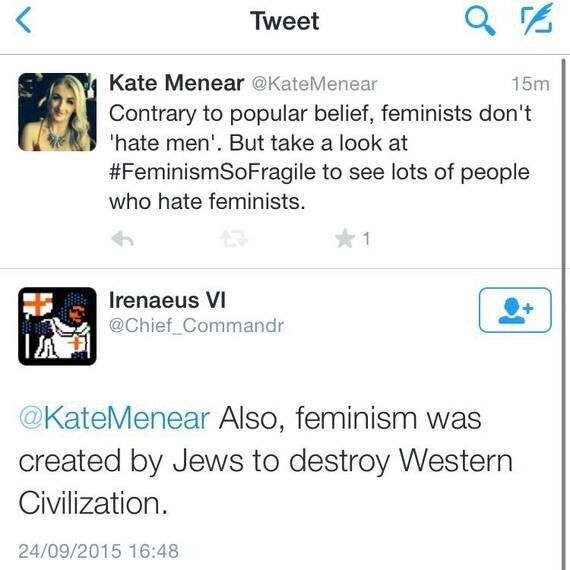Open the #FeminismSoFragile hashtag
Screen dimensions: 570x570
point(212,172)
